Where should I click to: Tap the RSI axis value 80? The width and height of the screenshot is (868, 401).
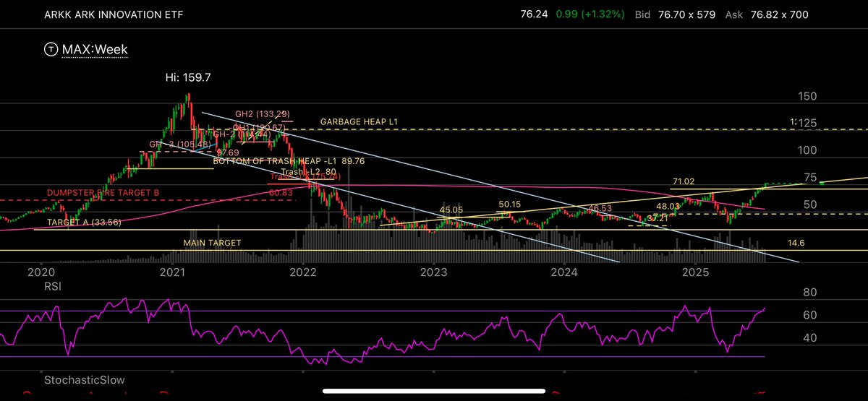pos(809,293)
